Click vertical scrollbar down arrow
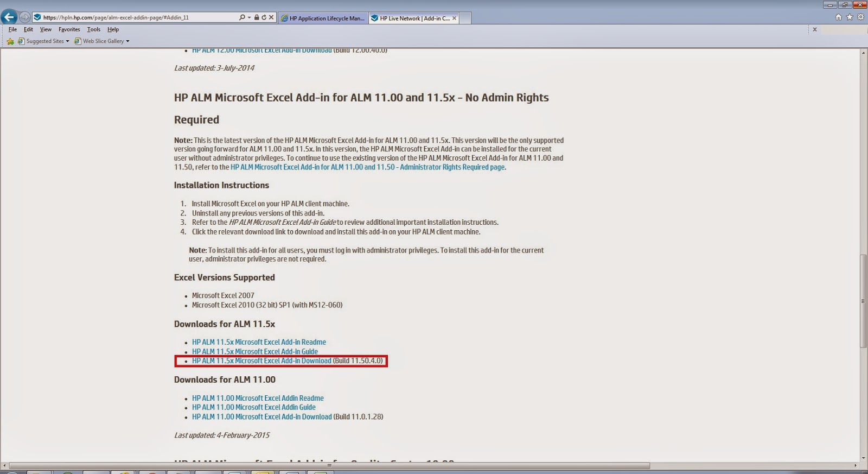 [863, 458]
